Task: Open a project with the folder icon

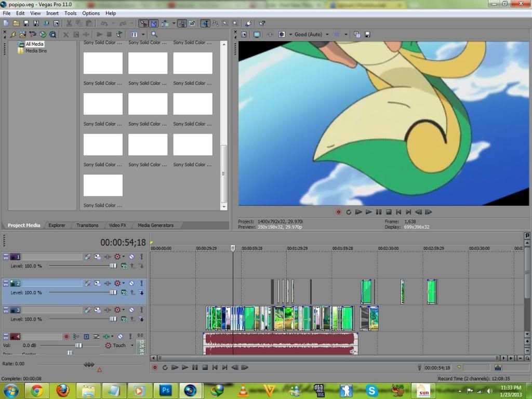Action: click(x=16, y=23)
